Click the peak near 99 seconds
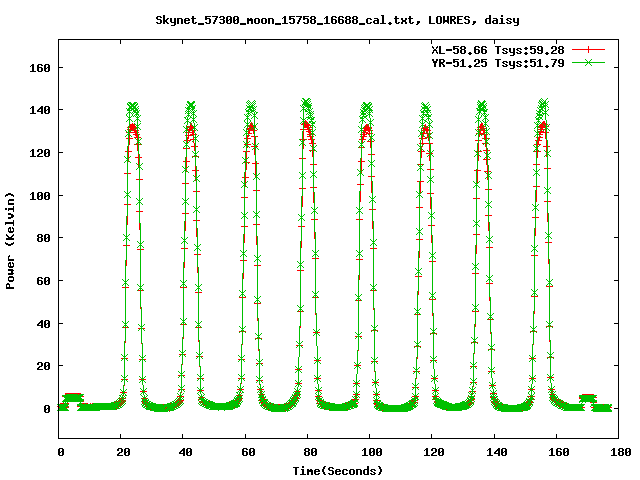The width and height of the screenshot is (640, 480). (x=367, y=108)
